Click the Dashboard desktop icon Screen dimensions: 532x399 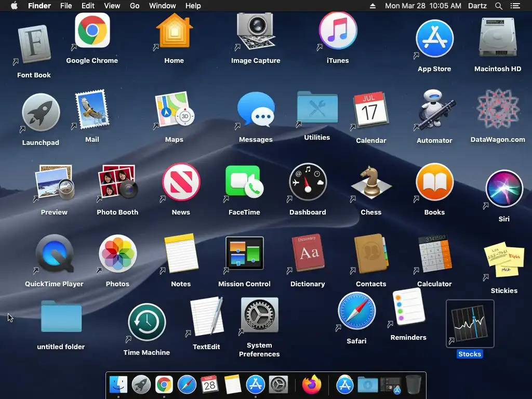point(308,182)
